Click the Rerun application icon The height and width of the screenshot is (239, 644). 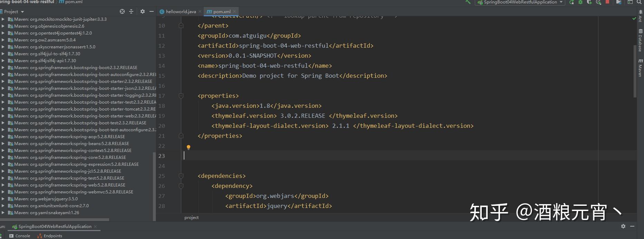click(572, 2)
